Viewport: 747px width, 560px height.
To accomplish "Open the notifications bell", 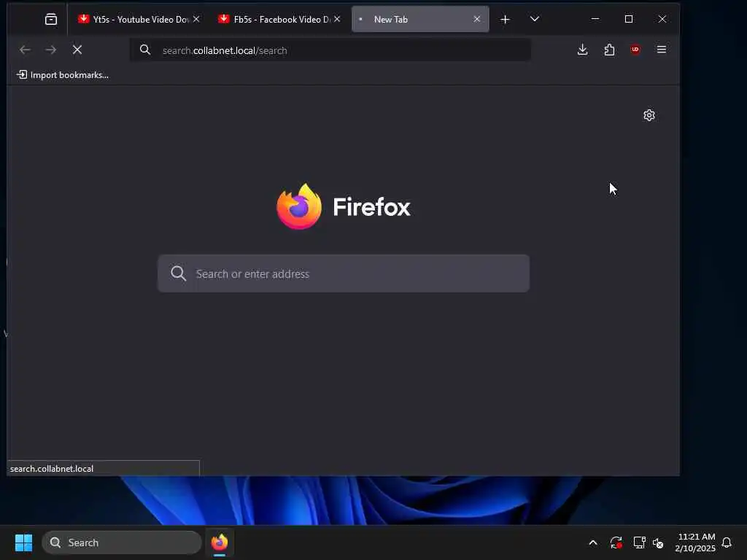I will pyautogui.click(x=727, y=542).
